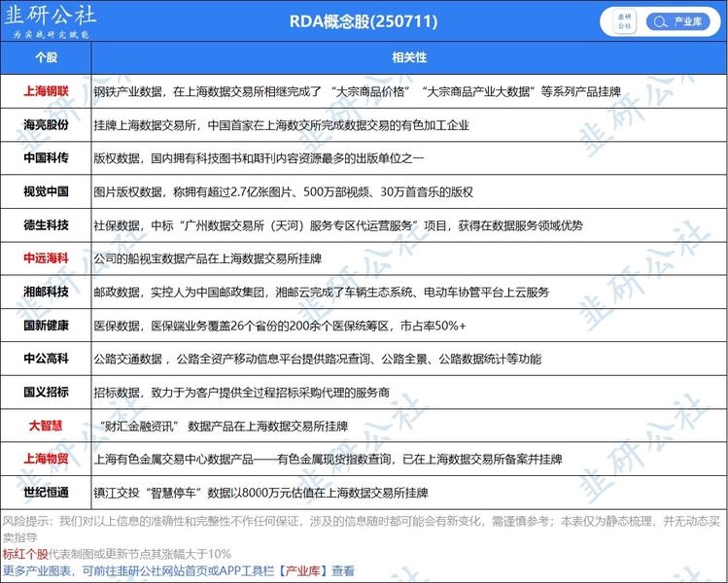Click the 公路交通数据 description for 中公高科

click(318, 359)
